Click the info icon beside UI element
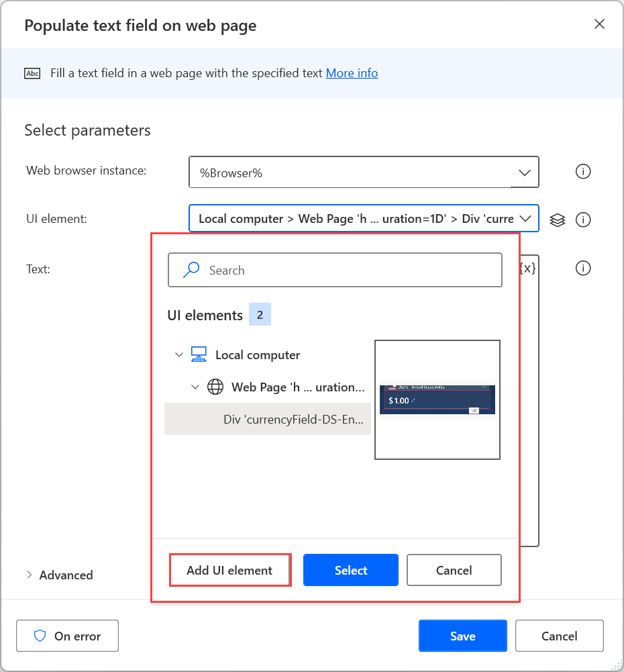The image size is (624, 672). (x=583, y=220)
